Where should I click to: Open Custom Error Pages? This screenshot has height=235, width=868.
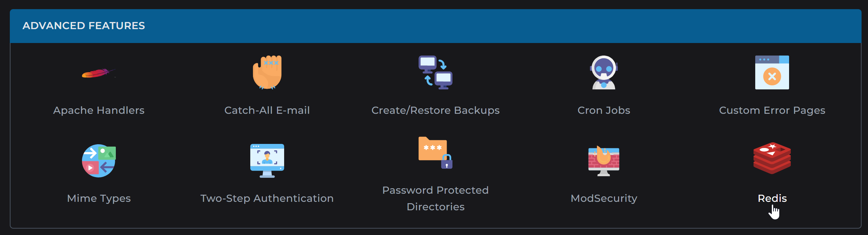pyautogui.click(x=772, y=110)
